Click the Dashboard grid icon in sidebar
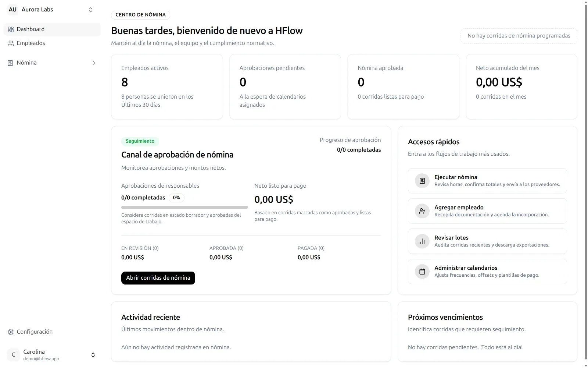 click(11, 29)
